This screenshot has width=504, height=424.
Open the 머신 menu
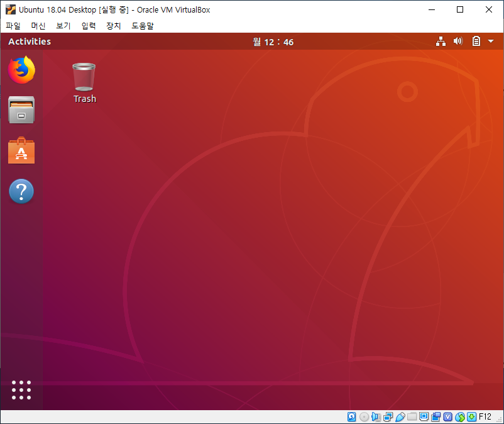tap(38, 26)
